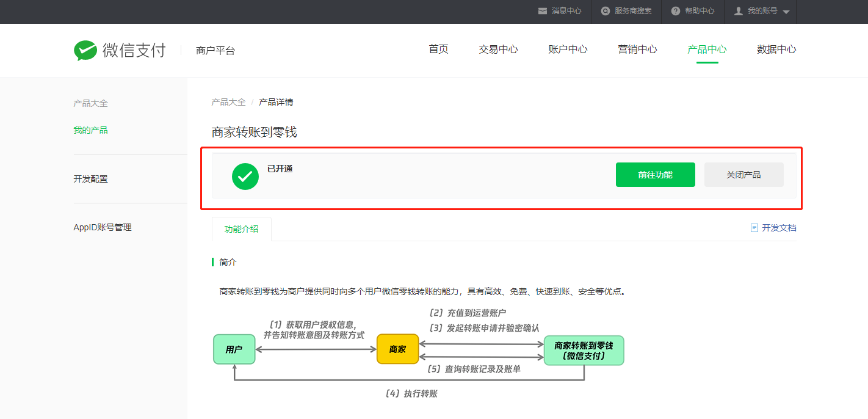Click the 商家转账到零钱 page title
Screen dimensions: 868x419
[x=254, y=132]
